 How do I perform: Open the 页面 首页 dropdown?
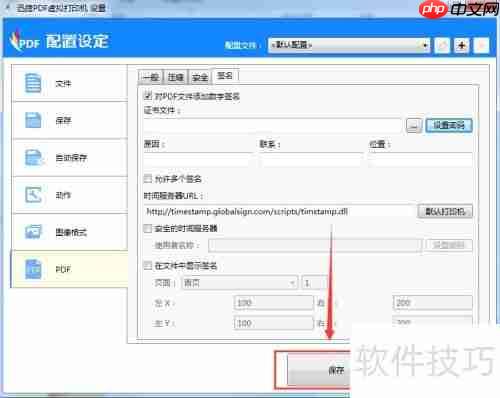point(240,283)
